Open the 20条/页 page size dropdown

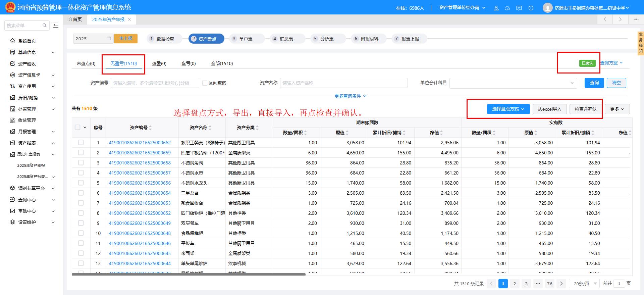585,284
